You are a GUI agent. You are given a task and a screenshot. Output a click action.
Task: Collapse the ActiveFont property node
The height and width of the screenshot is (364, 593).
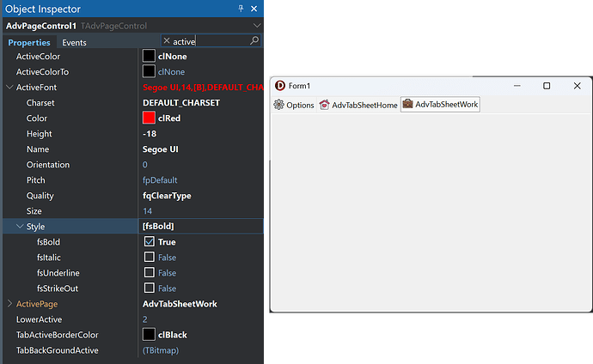[9, 88]
